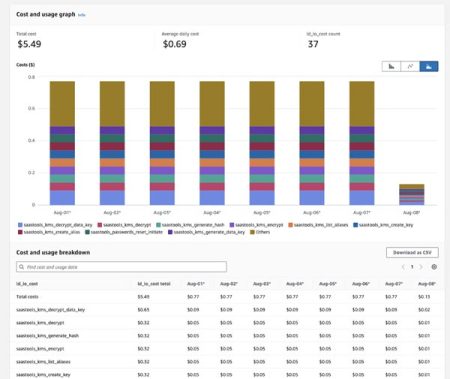The width and height of the screenshot is (450, 379).
Task: Click the Aug-01 stacked bar
Action: [x=62, y=143]
